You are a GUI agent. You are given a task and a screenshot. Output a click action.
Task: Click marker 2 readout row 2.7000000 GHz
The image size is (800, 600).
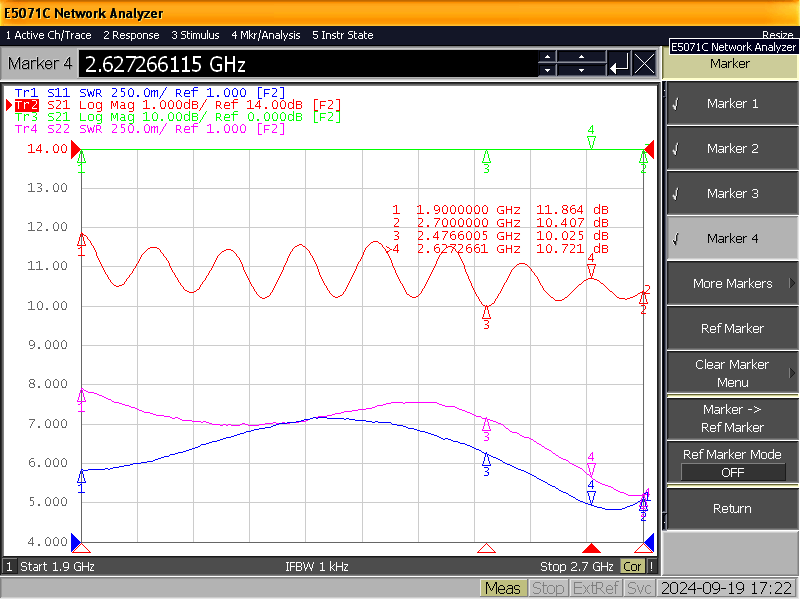pos(500,222)
